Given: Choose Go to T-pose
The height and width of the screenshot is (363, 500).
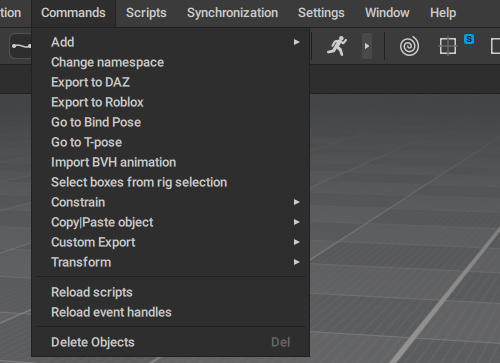Looking at the screenshot, I should click(171, 142).
